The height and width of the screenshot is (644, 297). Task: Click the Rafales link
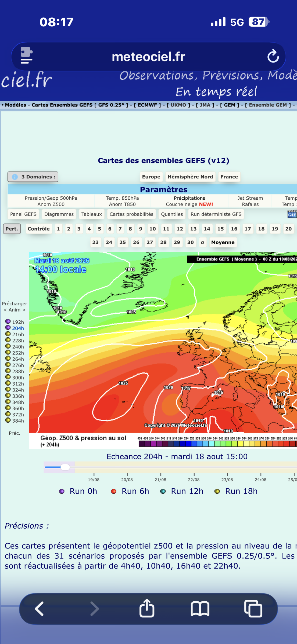point(250,204)
